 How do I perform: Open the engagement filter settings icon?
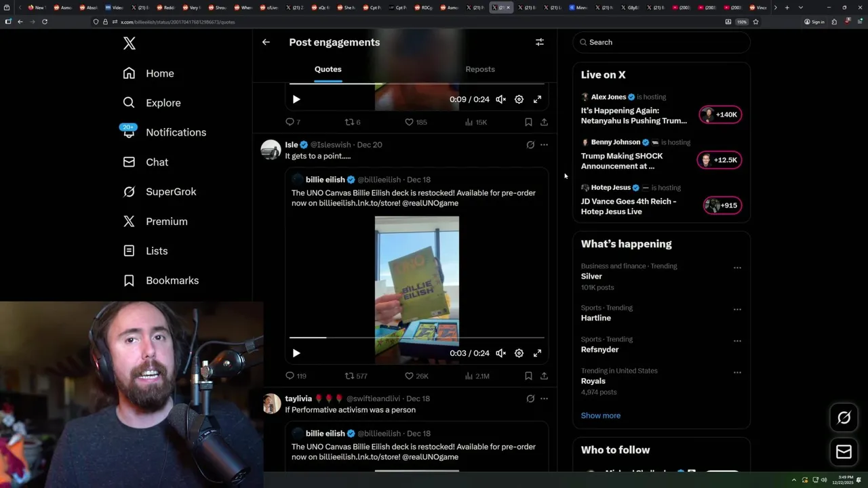click(540, 42)
